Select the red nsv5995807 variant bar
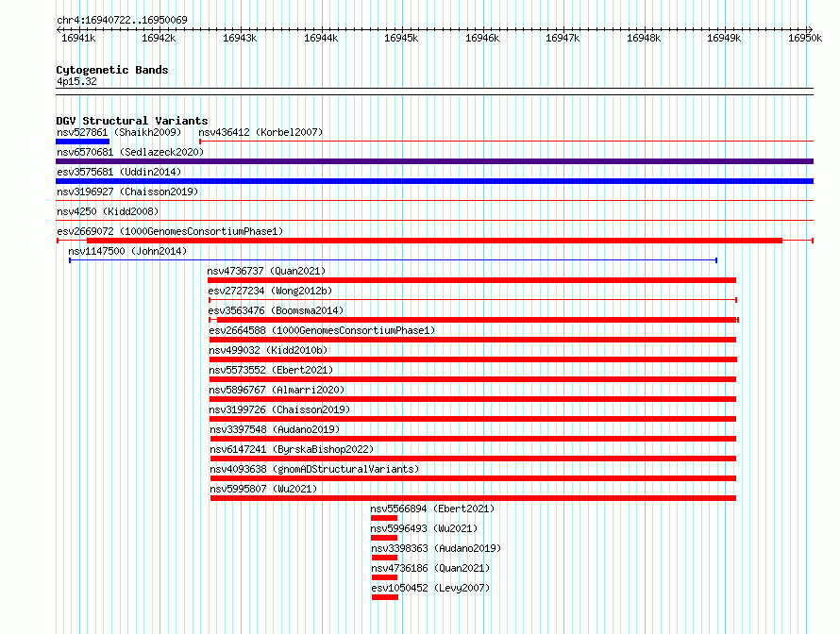 473,498
